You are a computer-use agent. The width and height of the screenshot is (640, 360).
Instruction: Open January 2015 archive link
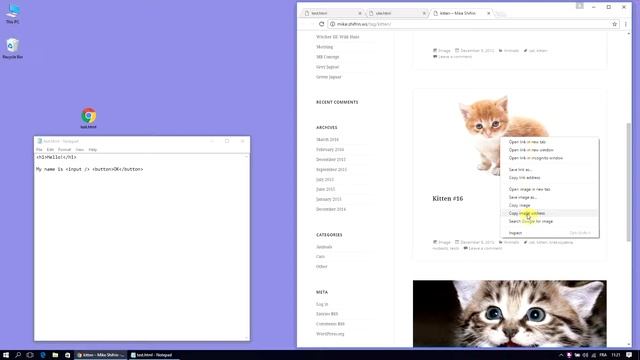pos(329,200)
